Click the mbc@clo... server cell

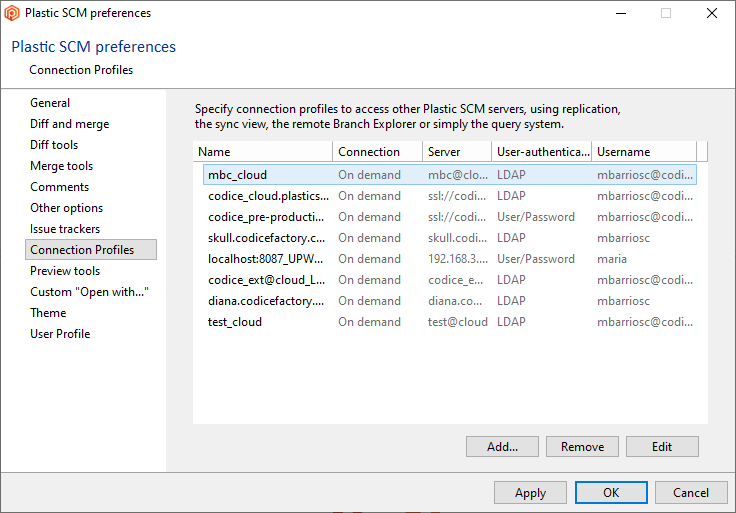(x=457, y=175)
